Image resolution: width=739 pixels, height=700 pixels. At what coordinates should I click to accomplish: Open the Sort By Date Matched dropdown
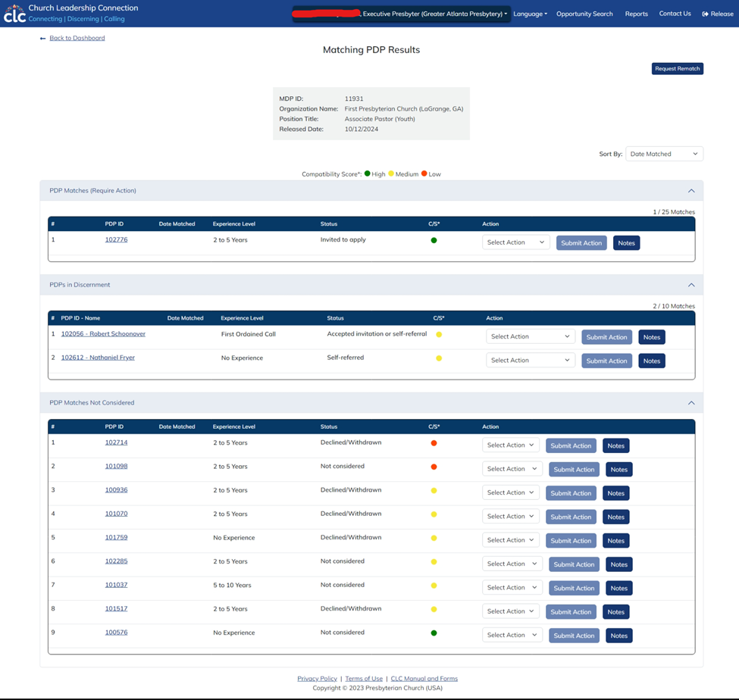point(664,154)
